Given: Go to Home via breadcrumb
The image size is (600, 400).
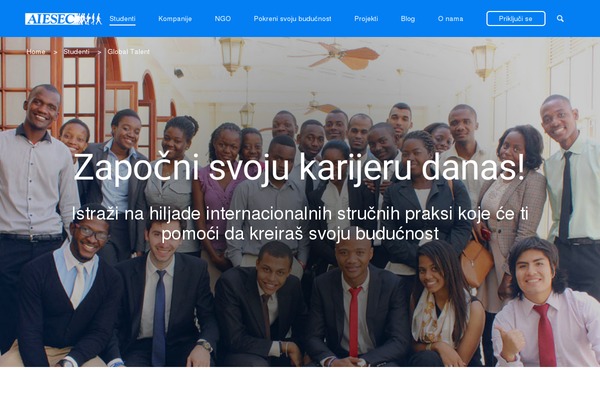Looking at the screenshot, I should tap(36, 52).
